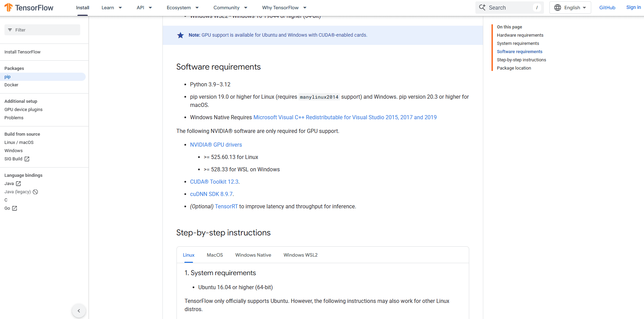The width and height of the screenshot is (644, 319).
Task: Open GPU device plugins page
Action: coord(23,110)
